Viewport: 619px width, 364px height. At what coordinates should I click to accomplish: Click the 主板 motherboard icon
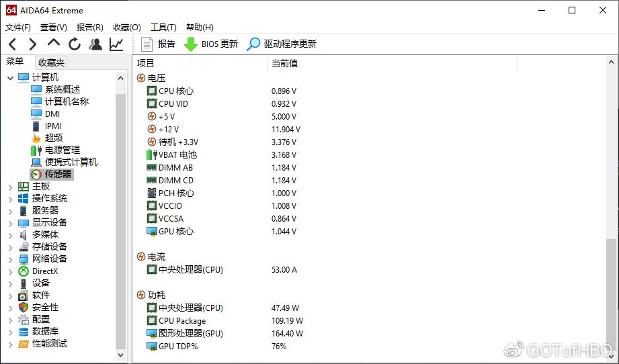coord(24,187)
